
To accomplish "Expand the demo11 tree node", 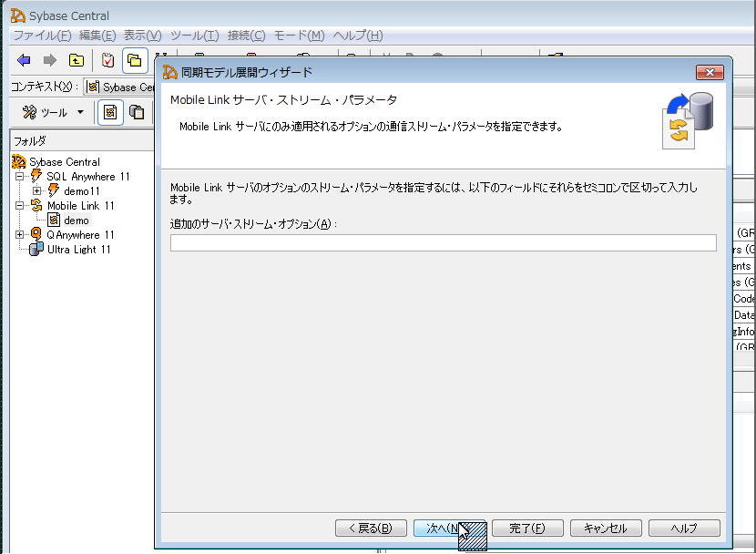I will (x=37, y=191).
